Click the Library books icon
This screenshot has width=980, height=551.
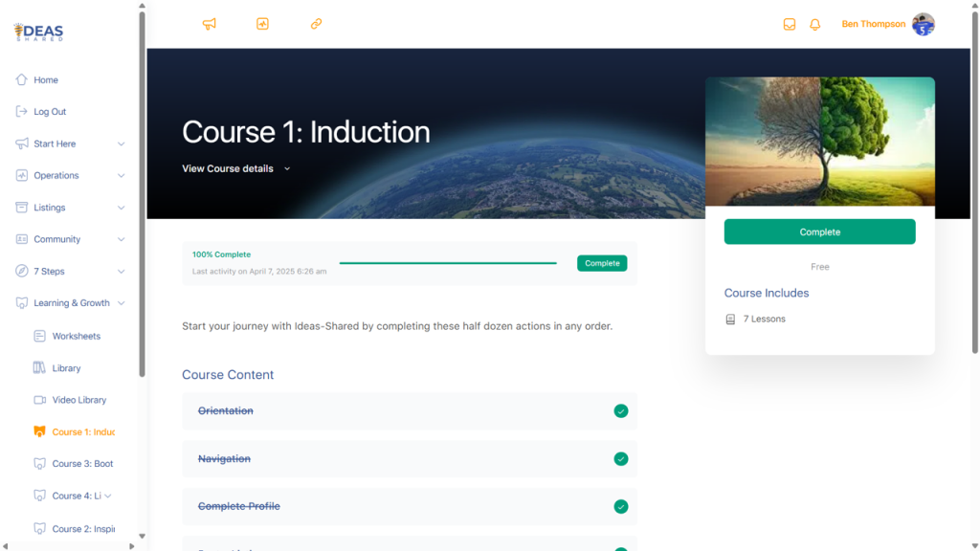(x=39, y=367)
